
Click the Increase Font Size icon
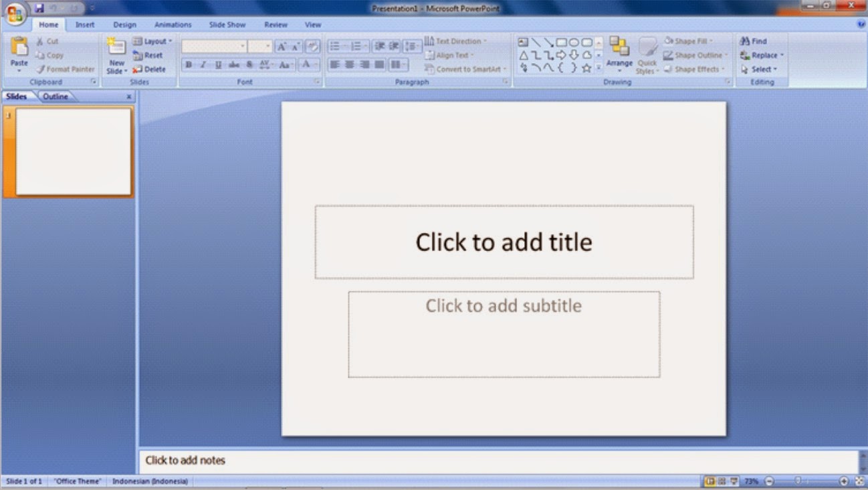tap(281, 46)
